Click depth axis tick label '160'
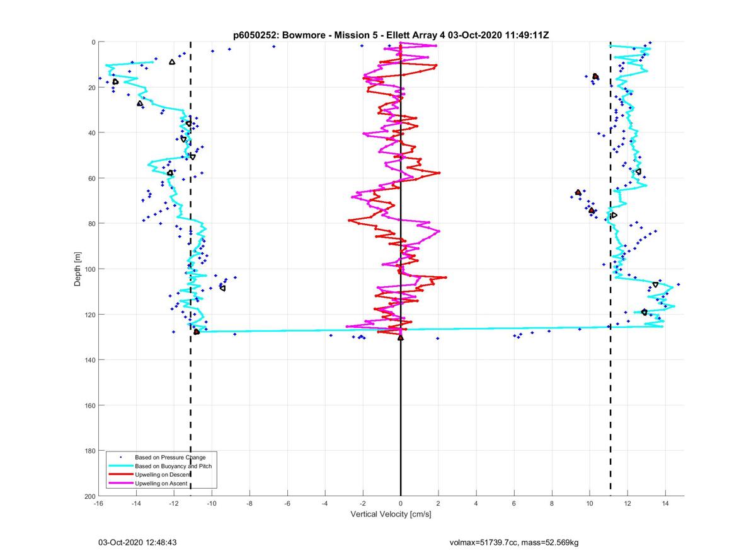The image size is (756, 558). [x=89, y=405]
